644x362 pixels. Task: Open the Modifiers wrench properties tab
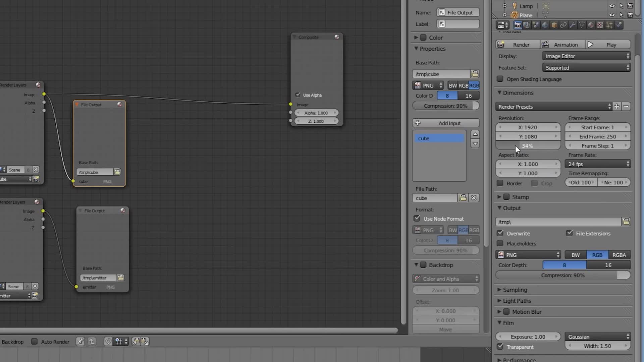[x=573, y=25]
